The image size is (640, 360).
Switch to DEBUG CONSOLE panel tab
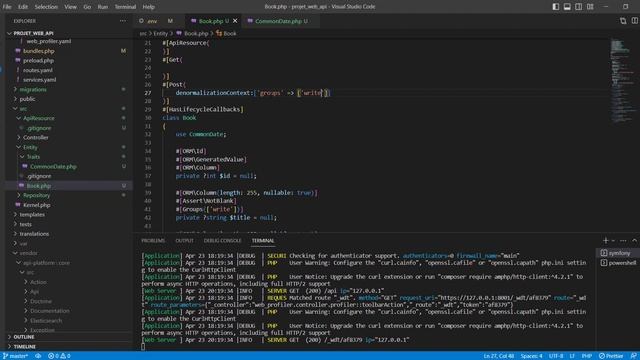click(x=222, y=240)
